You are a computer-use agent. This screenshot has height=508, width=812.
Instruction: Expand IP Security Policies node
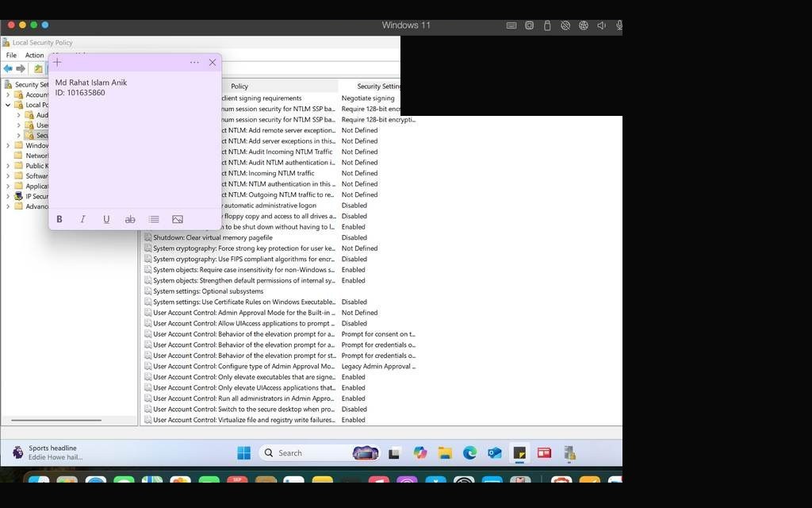coord(8,197)
